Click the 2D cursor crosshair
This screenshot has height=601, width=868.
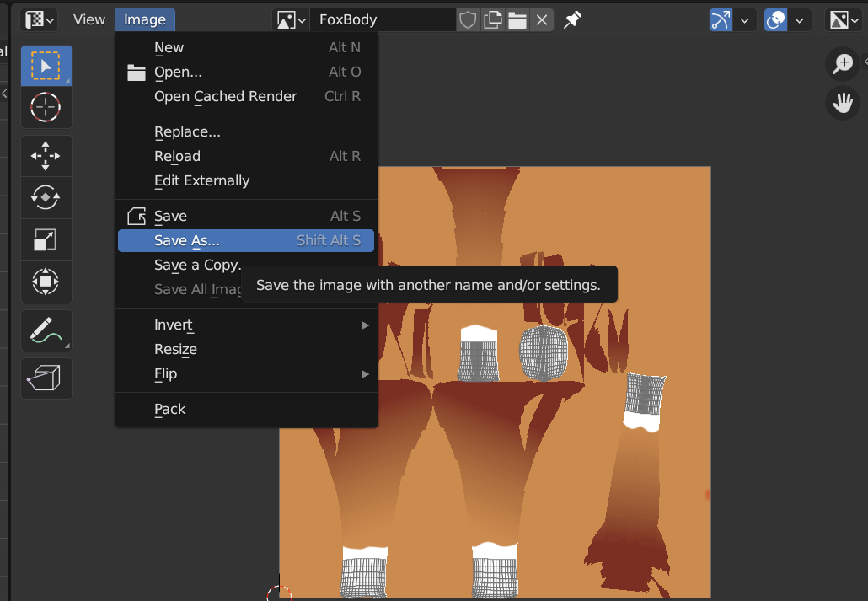tap(279, 595)
